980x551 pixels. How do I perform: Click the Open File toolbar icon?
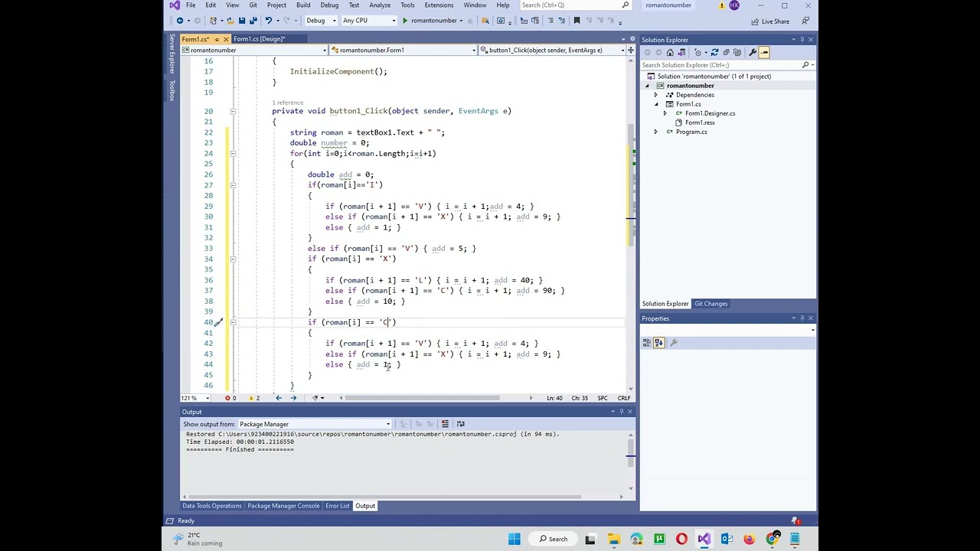(230, 21)
